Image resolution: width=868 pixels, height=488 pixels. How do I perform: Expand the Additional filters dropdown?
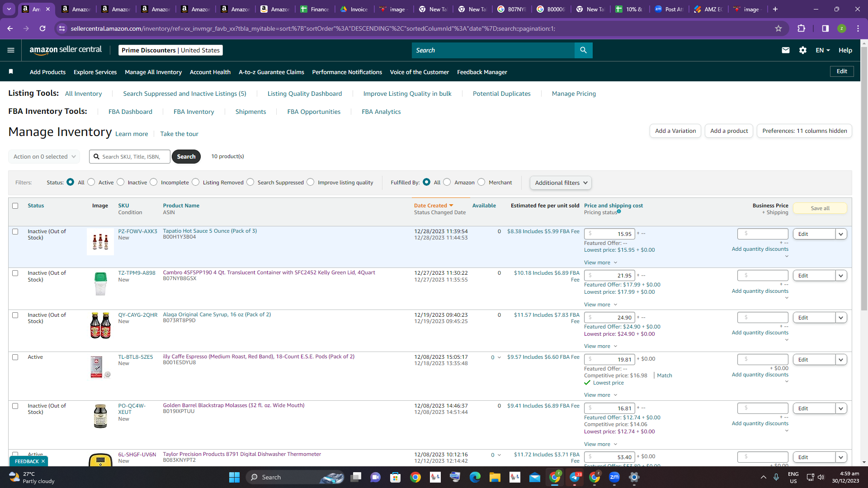(x=561, y=183)
